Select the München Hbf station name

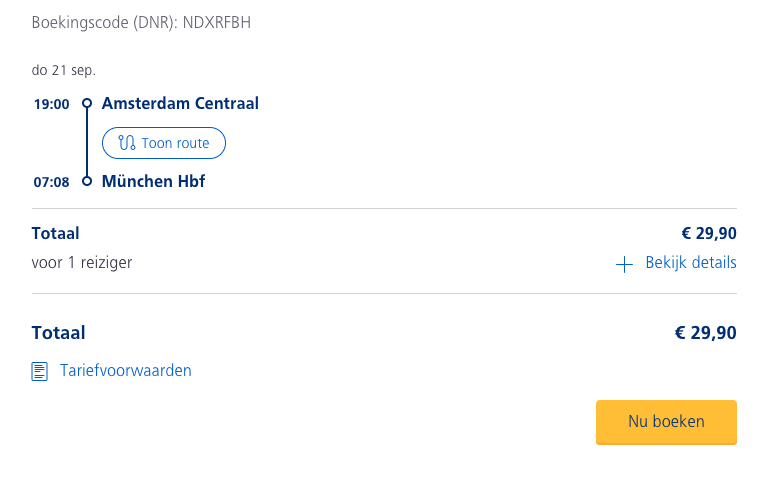[x=153, y=182]
